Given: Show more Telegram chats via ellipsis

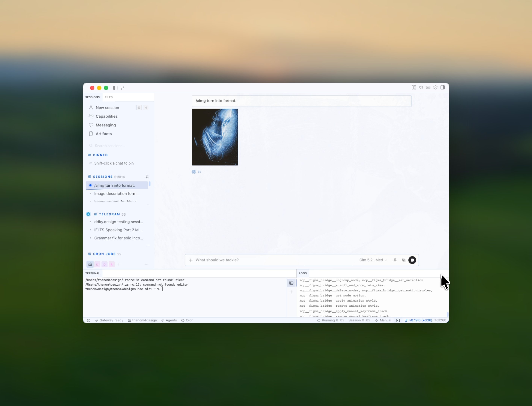Looking at the screenshot, I should [x=148, y=245].
